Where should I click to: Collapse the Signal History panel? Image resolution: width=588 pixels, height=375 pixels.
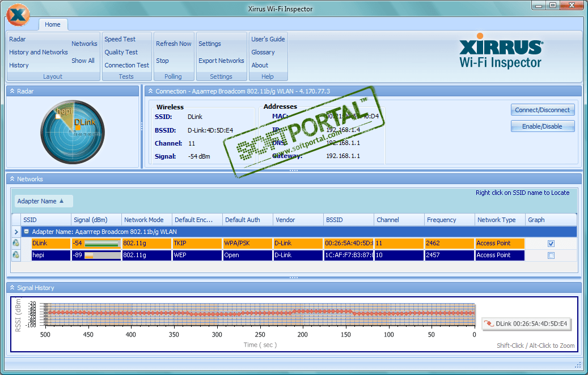(12, 288)
